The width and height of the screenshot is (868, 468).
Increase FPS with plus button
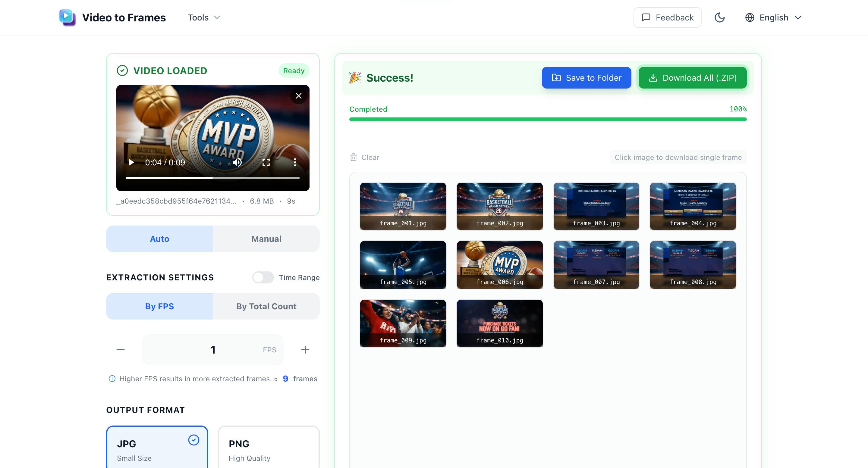(x=305, y=349)
